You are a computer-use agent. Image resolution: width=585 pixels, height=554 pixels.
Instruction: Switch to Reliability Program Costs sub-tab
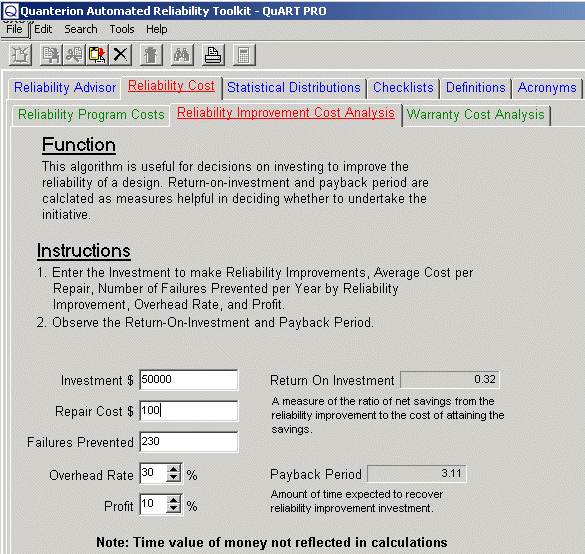[91, 115]
